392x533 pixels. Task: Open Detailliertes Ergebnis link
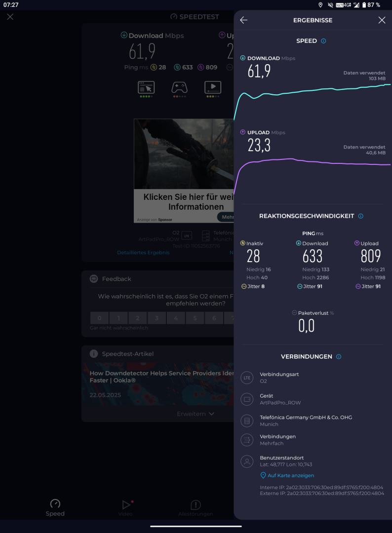tap(143, 253)
